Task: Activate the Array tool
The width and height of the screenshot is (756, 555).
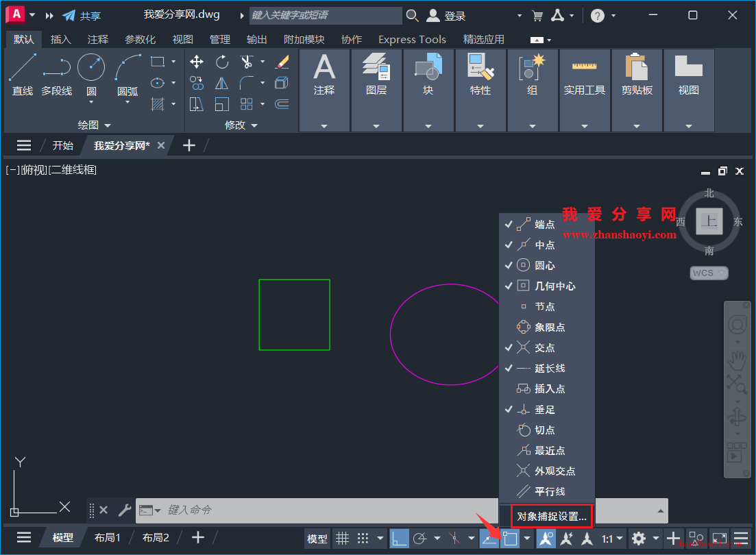Action: pyautogui.click(x=247, y=104)
